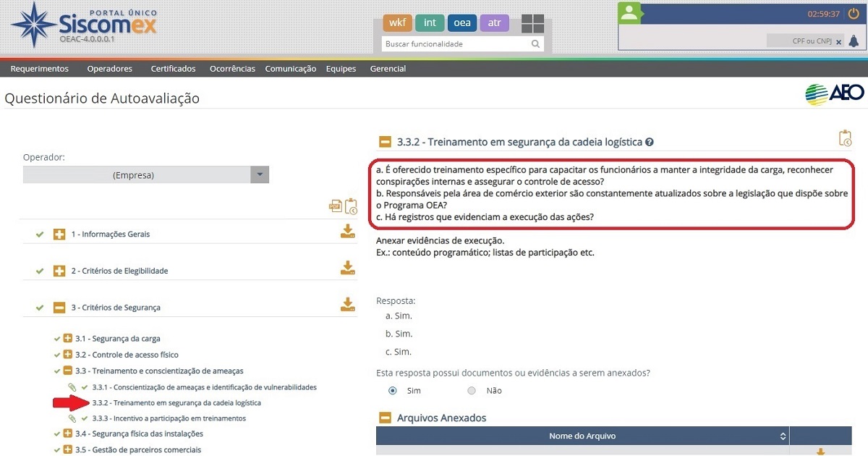868x456 pixels.
Task: Open the Certificados menu
Action: 172,68
